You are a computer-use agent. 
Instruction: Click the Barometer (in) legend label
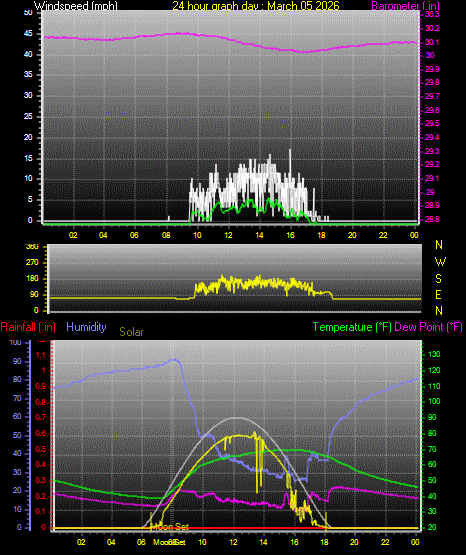tap(405, 5)
